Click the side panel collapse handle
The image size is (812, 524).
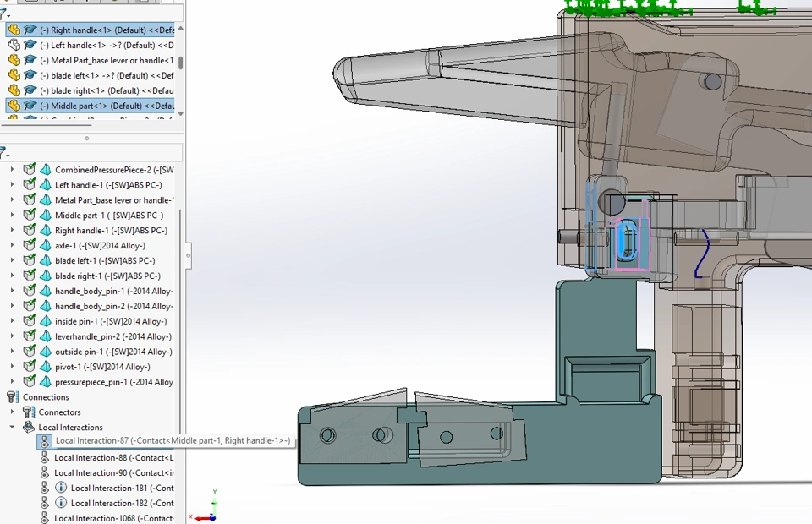(x=188, y=255)
